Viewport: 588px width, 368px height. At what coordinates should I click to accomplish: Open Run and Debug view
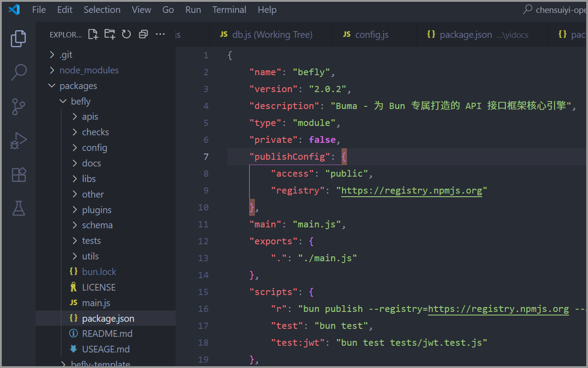coord(18,141)
